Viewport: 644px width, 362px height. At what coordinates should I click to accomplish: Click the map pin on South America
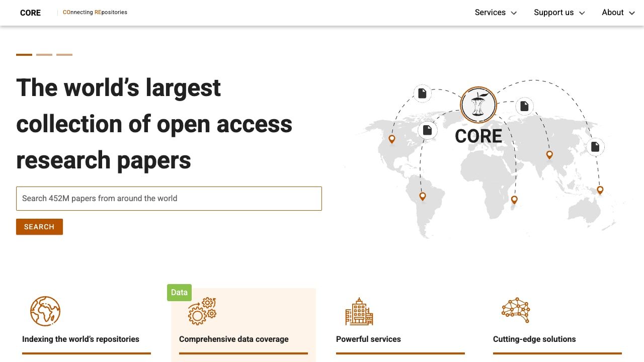coord(423,197)
